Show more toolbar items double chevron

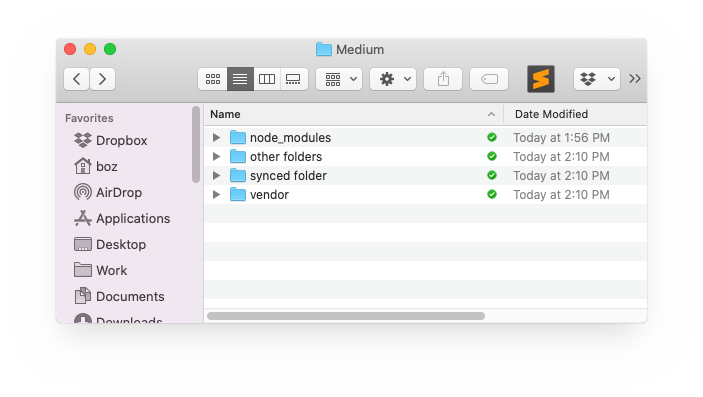pyautogui.click(x=634, y=79)
